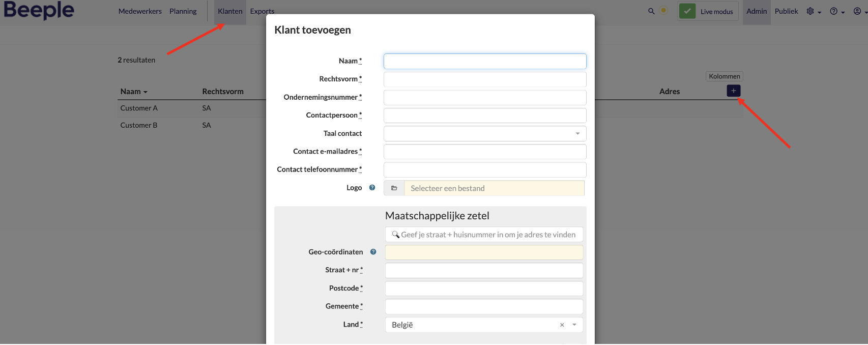Open the help question mark menu
The width and height of the screenshot is (868, 345).
[x=837, y=11]
